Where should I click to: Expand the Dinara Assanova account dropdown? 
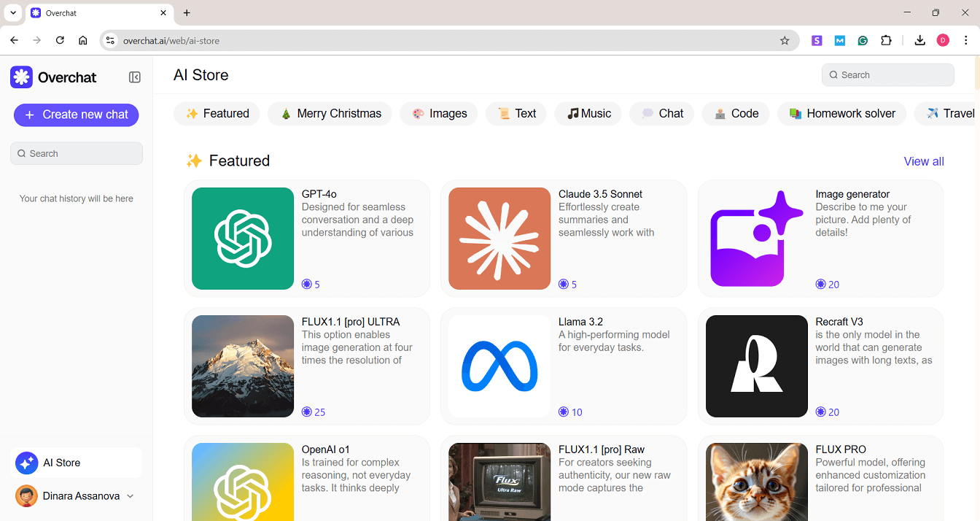coord(130,495)
